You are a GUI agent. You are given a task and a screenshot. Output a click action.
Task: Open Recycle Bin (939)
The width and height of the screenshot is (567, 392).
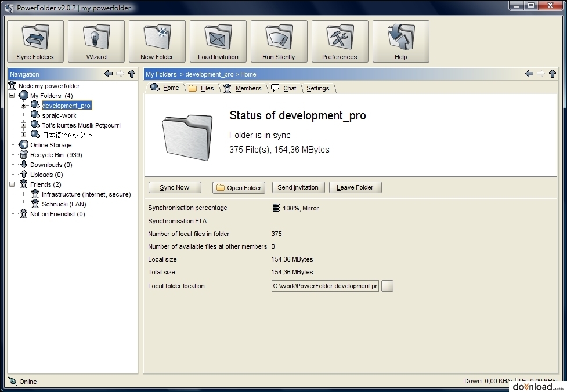[x=56, y=155]
